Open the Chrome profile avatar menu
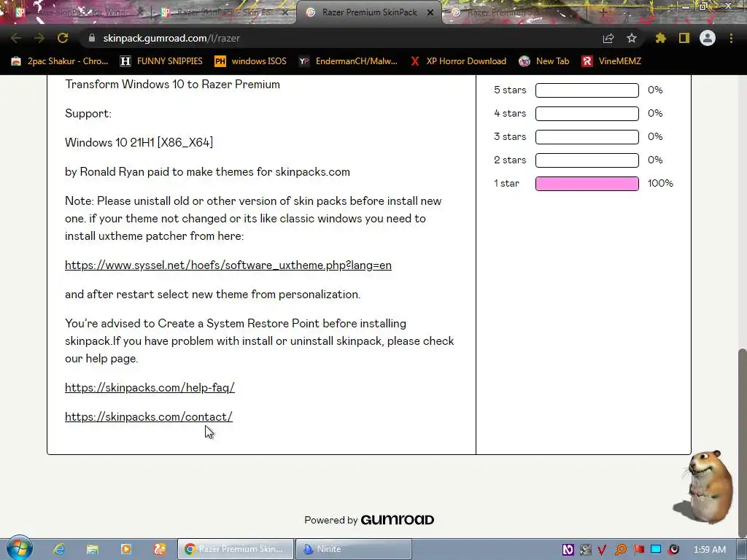The image size is (747, 560). (708, 38)
